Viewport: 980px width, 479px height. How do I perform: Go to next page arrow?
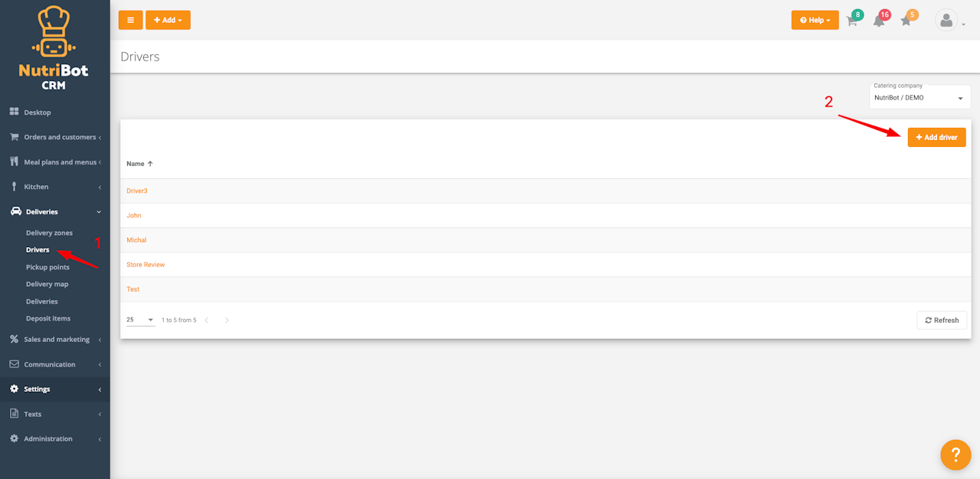click(227, 321)
